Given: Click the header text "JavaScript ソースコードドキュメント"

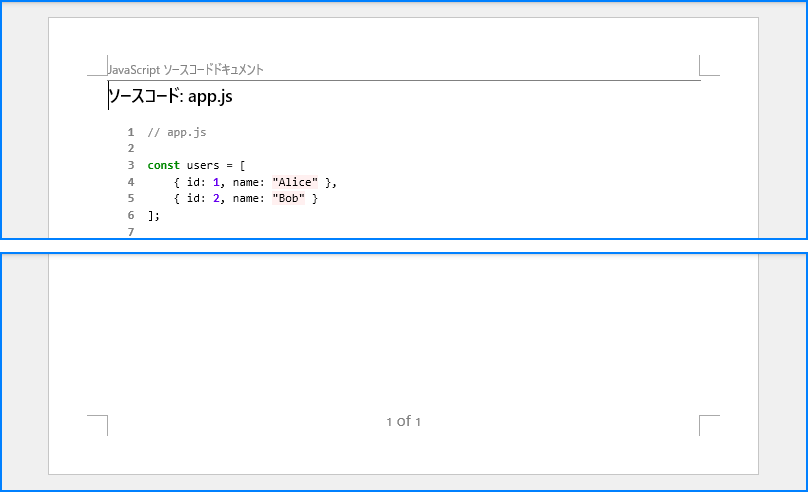Looking at the screenshot, I should coord(186,70).
